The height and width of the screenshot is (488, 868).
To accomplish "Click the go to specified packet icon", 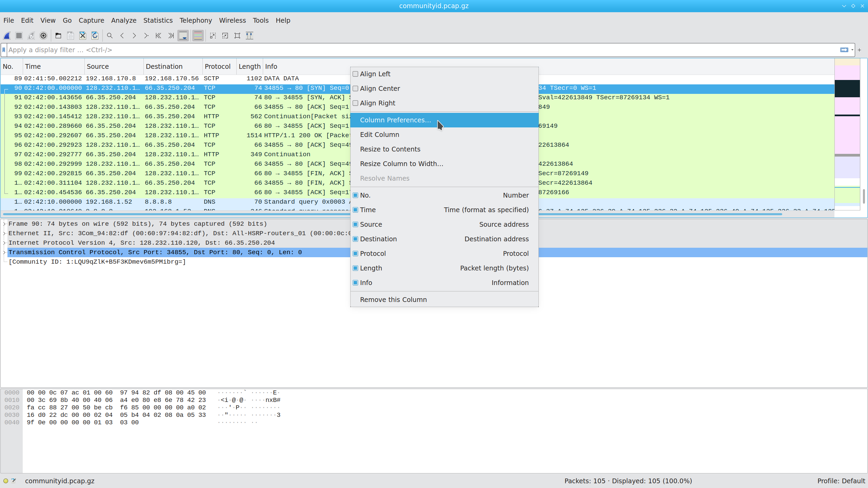I will 146,36.
